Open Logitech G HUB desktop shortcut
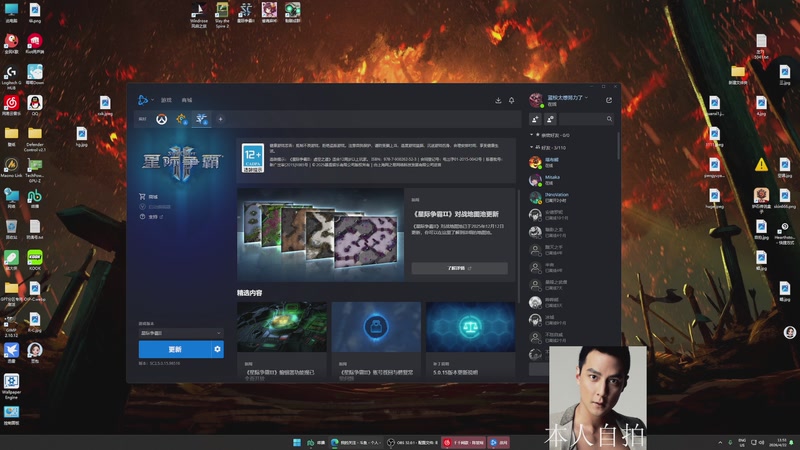The image size is (800, 450). (11, 78)
